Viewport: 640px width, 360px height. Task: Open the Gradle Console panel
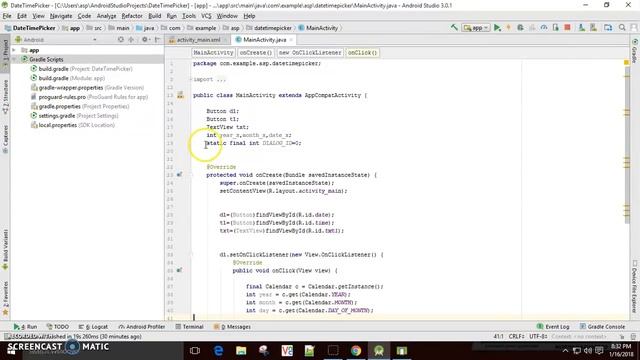[x=602, y=327]
